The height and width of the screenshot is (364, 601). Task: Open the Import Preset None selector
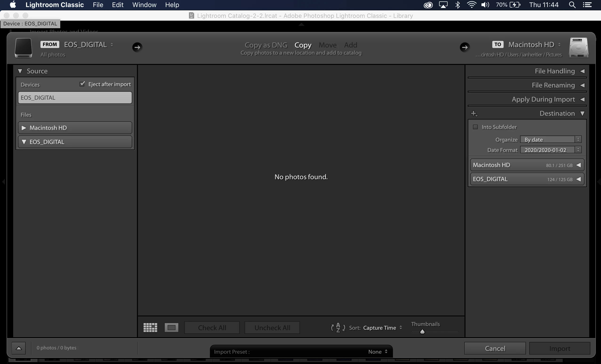coord(377,352)
